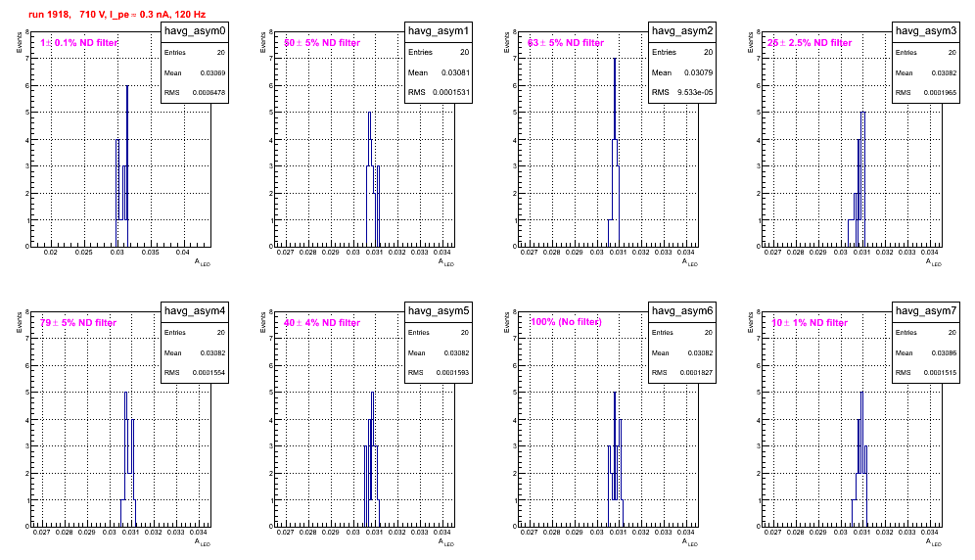This screenshot has height=560, width=975.
Task: Click the A_LED axis label under havg_asym6 plot
Action: tap(690, 542)
